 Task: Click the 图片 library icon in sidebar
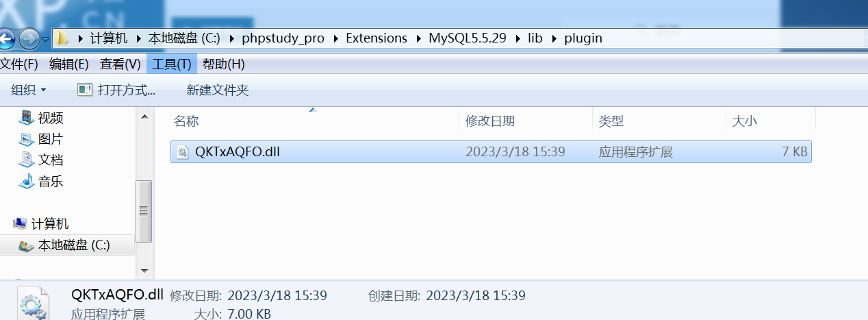[x=27, y=139]
